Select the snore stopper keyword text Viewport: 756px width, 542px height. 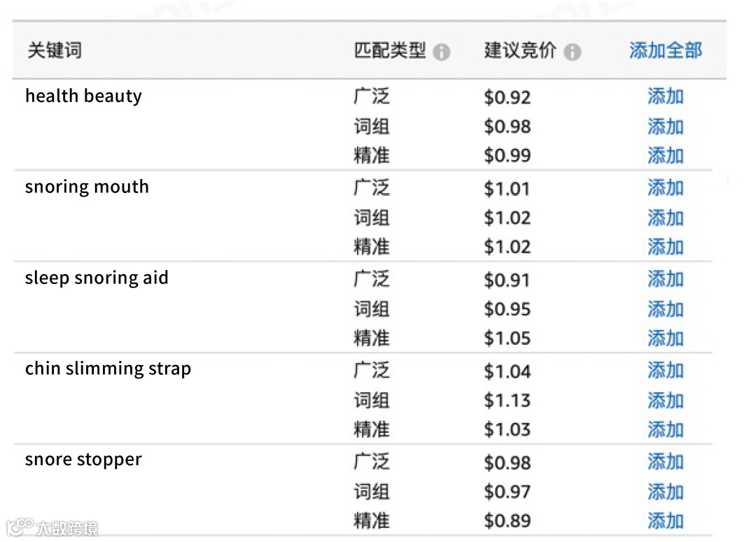(x=83, y=460)
